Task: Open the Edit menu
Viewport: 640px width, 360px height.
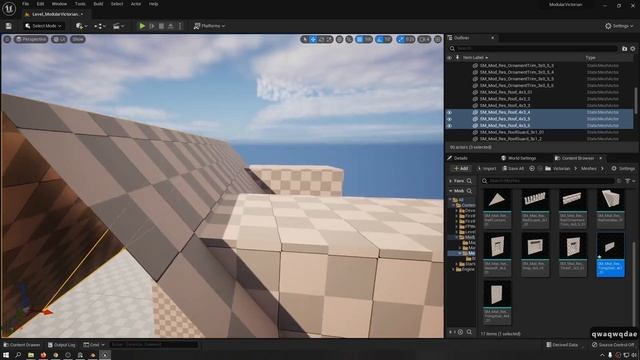Action: [40, 4]
